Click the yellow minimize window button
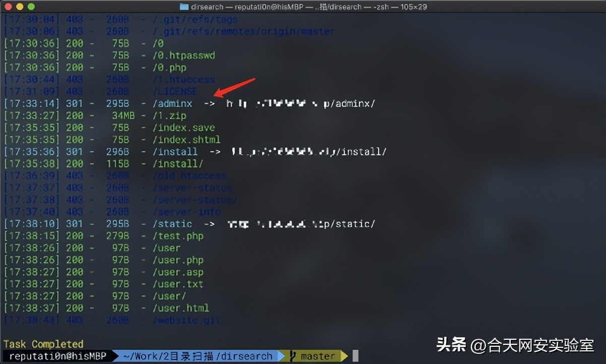 [20, 7]
